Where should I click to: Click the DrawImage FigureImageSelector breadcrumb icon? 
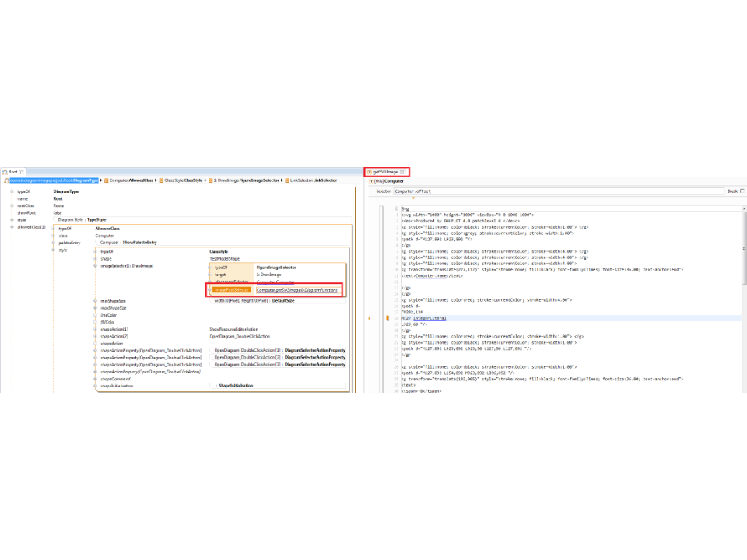[x=210, y=180]
